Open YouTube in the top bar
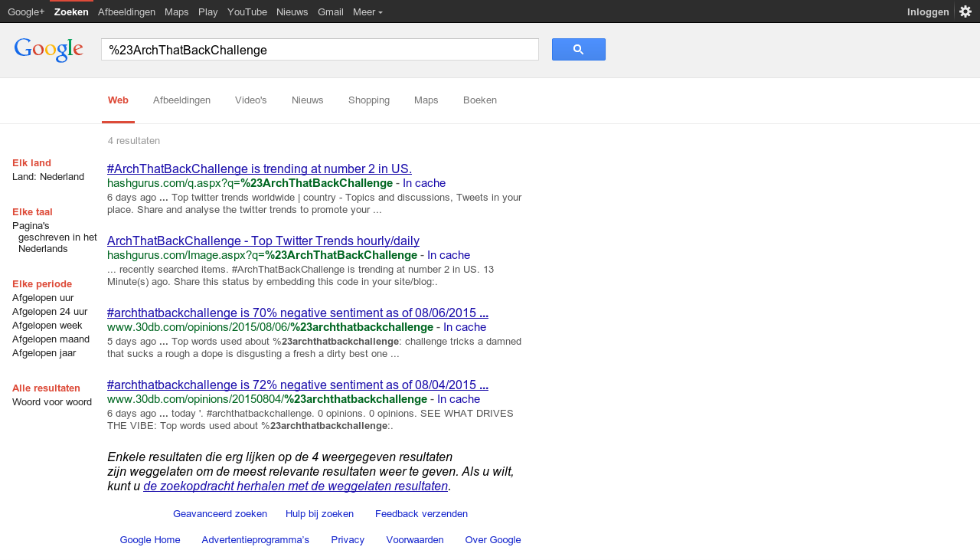The image size is (980, 560). (x=247, y=11)
